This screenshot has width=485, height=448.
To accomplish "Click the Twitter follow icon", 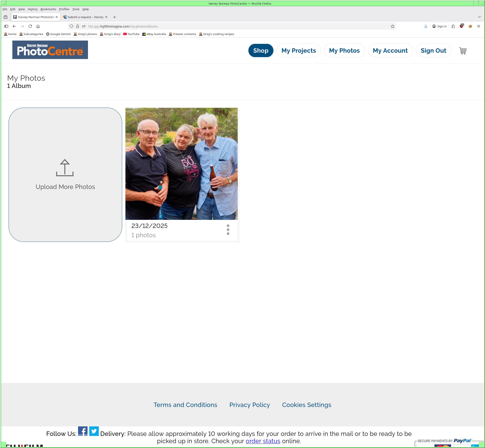I will (94, 431).
